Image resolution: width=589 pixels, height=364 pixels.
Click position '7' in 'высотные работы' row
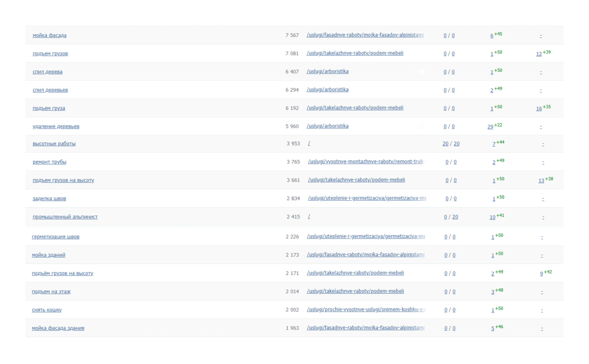(x=494, y=144)
